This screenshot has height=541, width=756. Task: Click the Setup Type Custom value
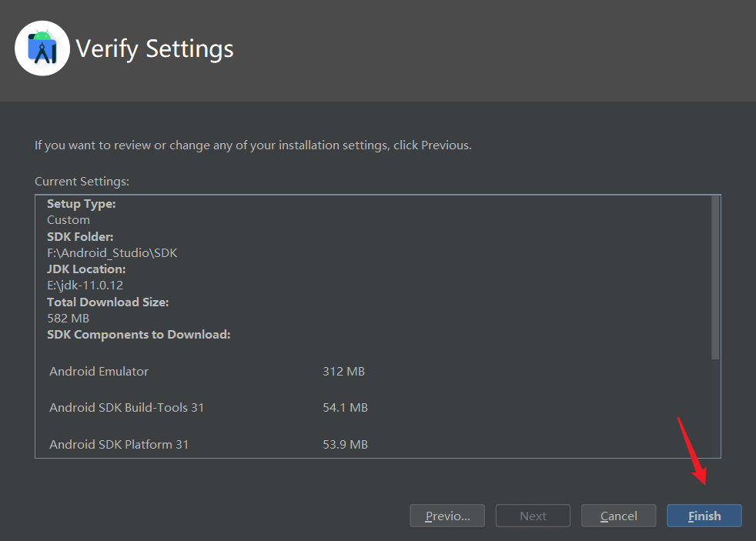(68, 219)
